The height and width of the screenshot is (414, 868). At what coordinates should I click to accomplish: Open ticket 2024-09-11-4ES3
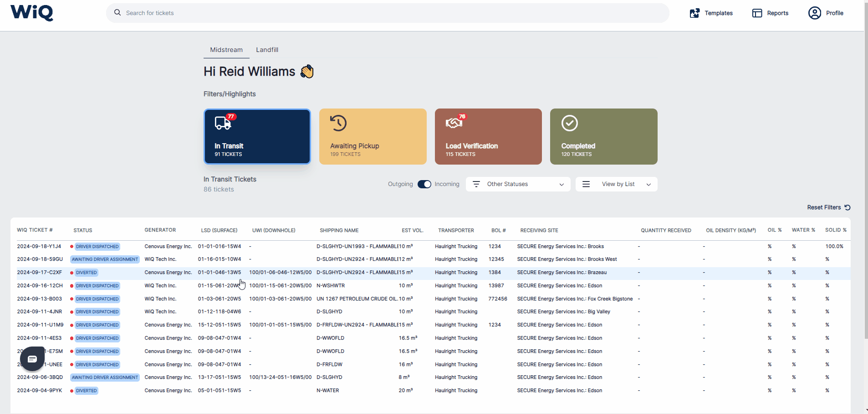pyautogui.click(x=39, y=338)
